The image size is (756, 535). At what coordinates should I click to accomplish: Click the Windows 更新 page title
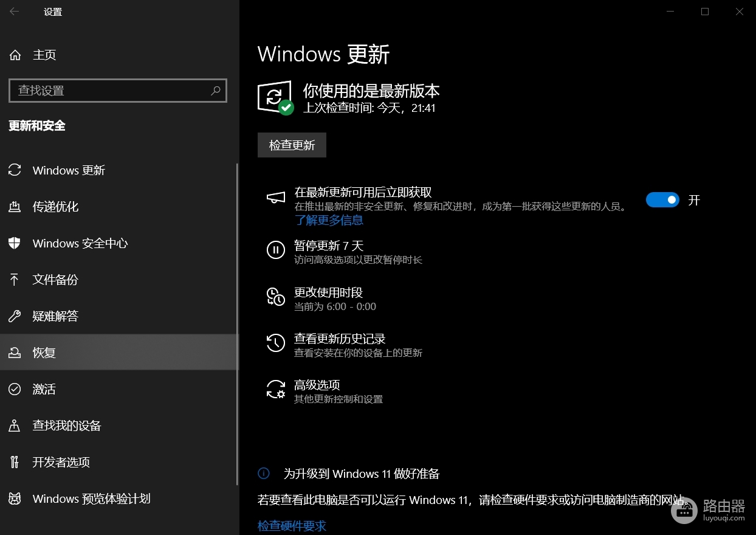click(323, 54)
